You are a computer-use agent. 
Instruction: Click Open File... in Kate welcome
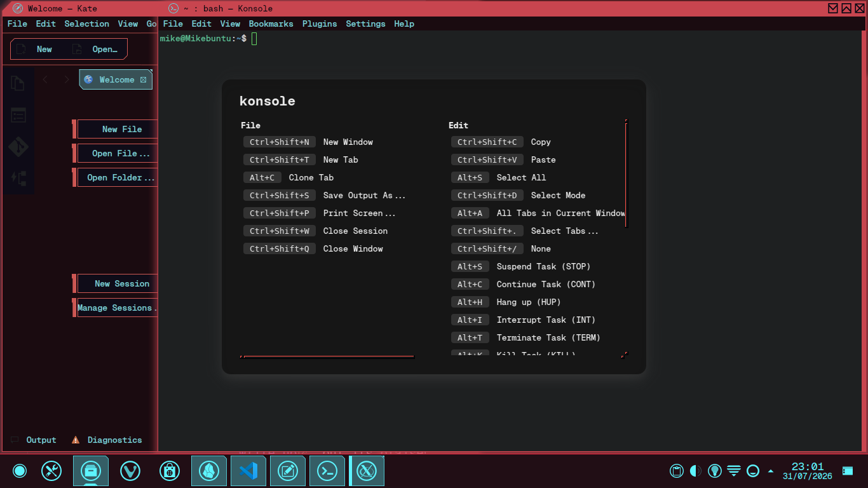117,153
